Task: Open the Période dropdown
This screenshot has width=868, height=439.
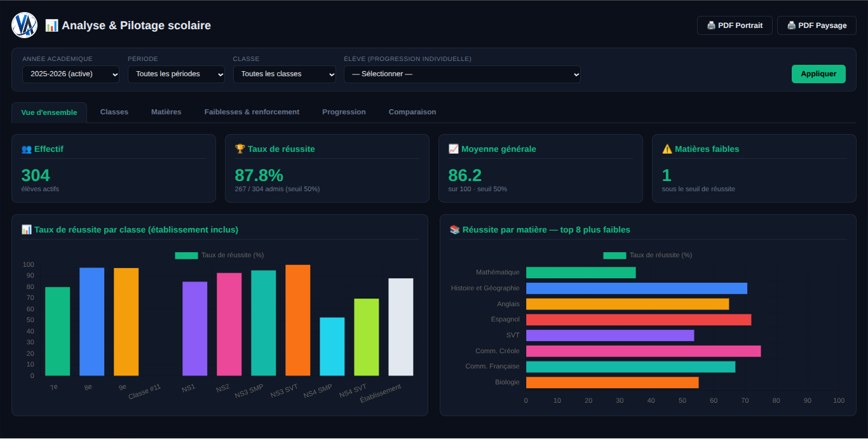Action: 176,74
